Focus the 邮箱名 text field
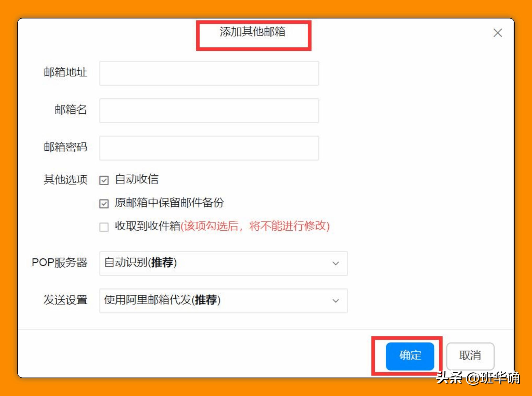The width and height of the screenshot is (532, 396). [x=209, y=111]
